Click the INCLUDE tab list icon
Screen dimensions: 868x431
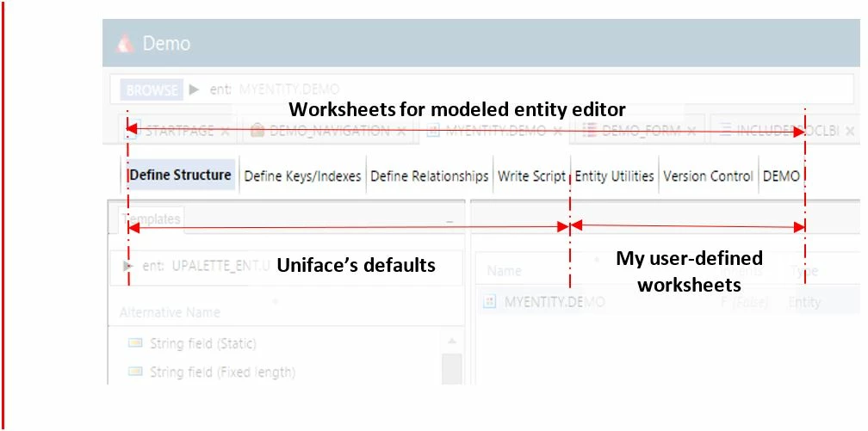click(724, 131)
